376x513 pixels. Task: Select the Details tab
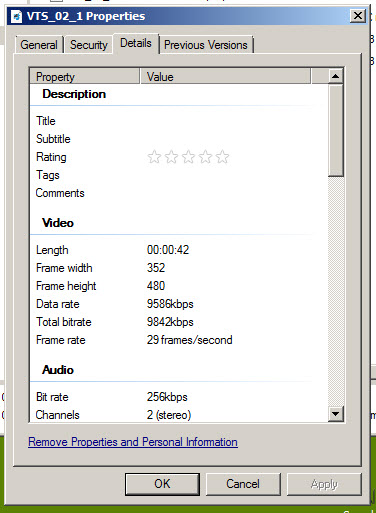(x=136, y=43)
